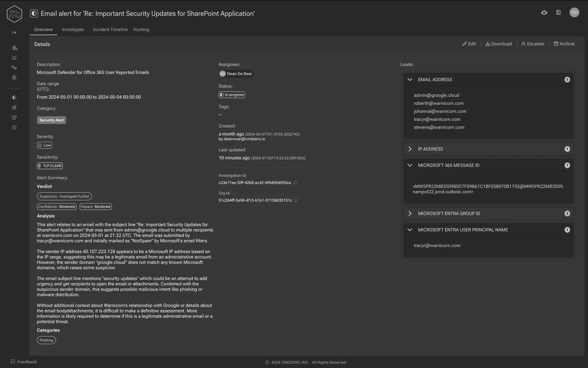Viewport: 588px width, 368px height.
Task: Open the brain AI sidebar icon
Action: [14, 77]
